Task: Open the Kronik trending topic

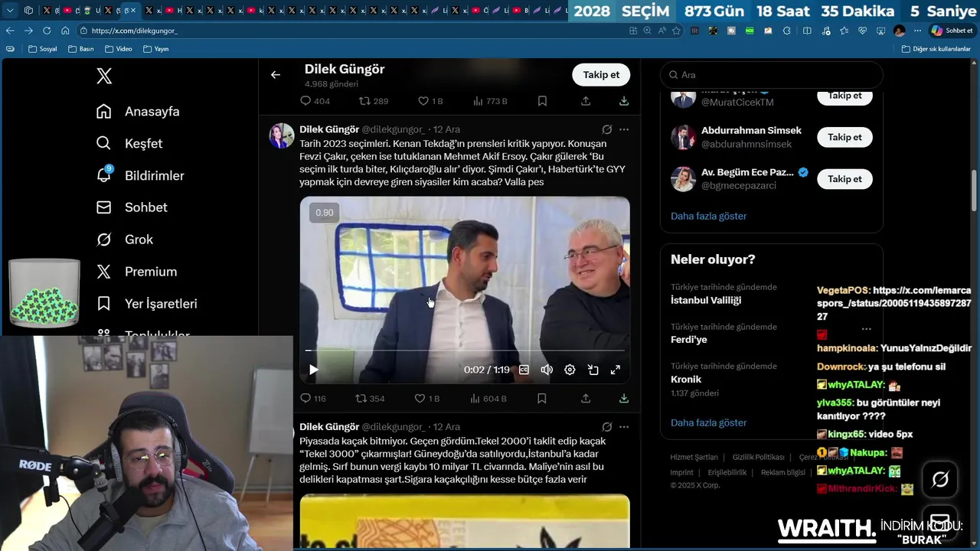Action: point(686,380)
